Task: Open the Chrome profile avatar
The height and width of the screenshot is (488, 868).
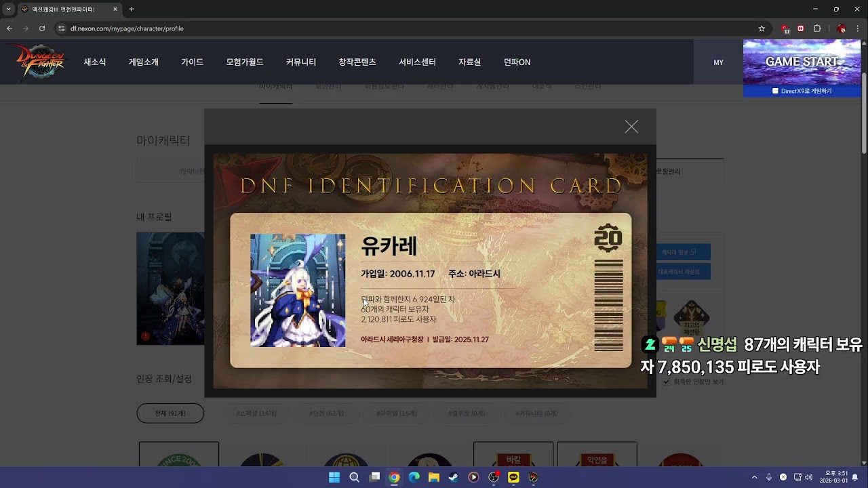Action: (x=841, y=28)
